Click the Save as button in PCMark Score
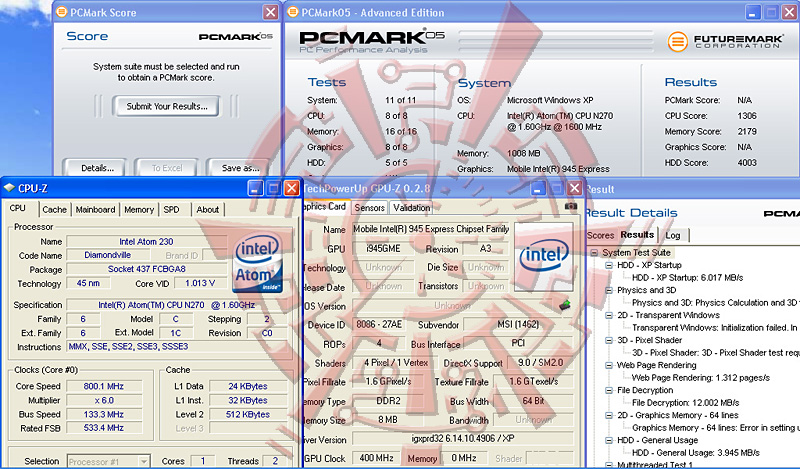Image resolution: width=800 pixels, height=469 pixels. pos(240,168)
